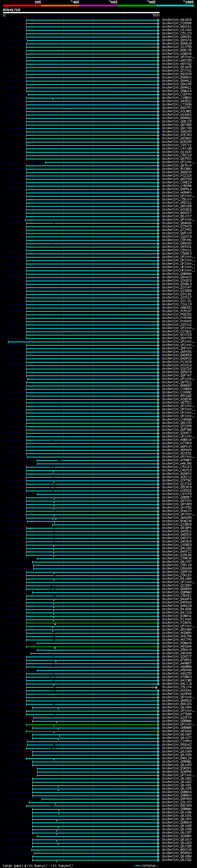Select the UniRef100_B1N8Y0 label
Viewport: 197px width, 868px height.
tap(177, 474)
